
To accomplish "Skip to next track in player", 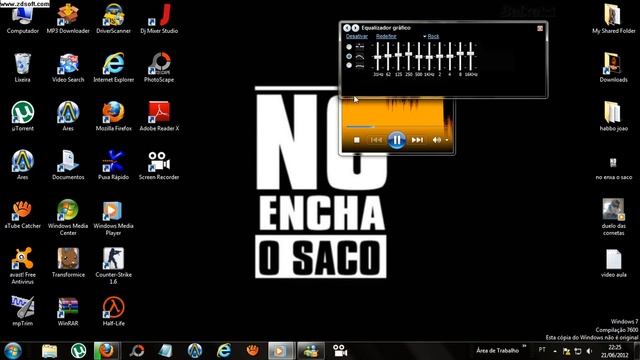I will 417,140.
